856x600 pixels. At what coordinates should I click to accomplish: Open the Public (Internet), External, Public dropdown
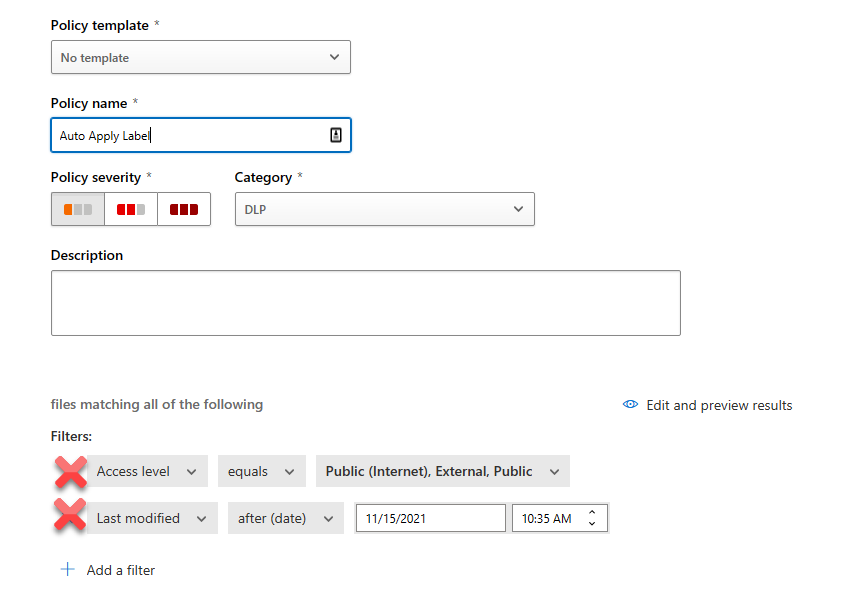443,471
